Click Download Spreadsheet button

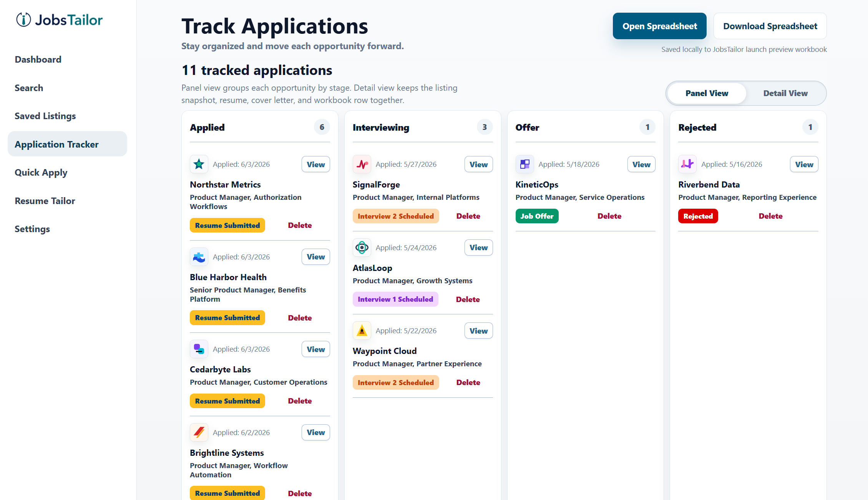(x=770, y=26)
